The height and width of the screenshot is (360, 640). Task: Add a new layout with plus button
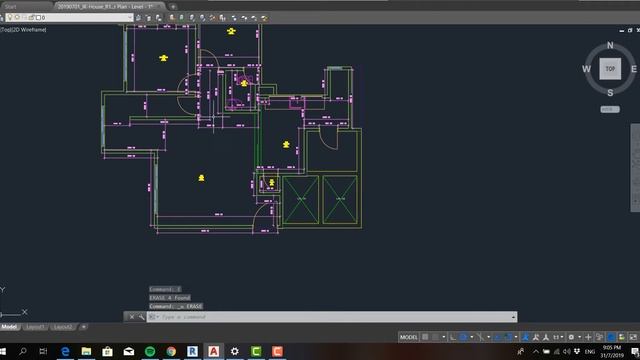point(84,327)
